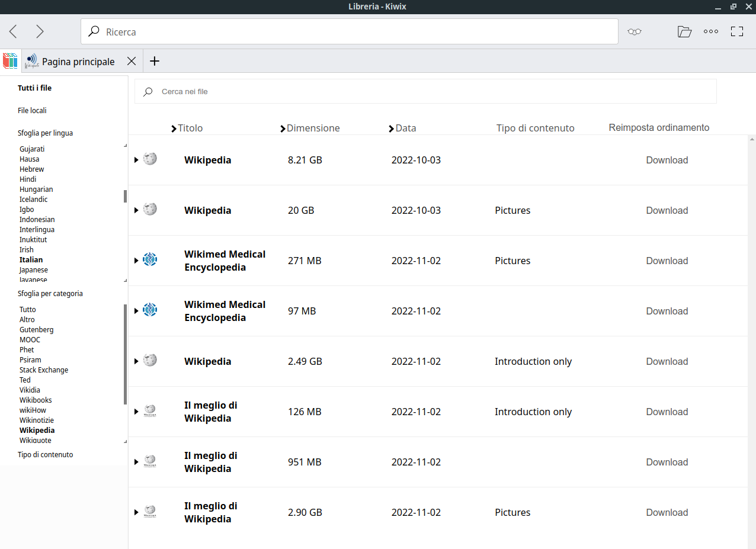Expand the 2.90 GB Il meglio row triangle
The height and width of the screenshot is (549, 756).
[x=136, y=512]
